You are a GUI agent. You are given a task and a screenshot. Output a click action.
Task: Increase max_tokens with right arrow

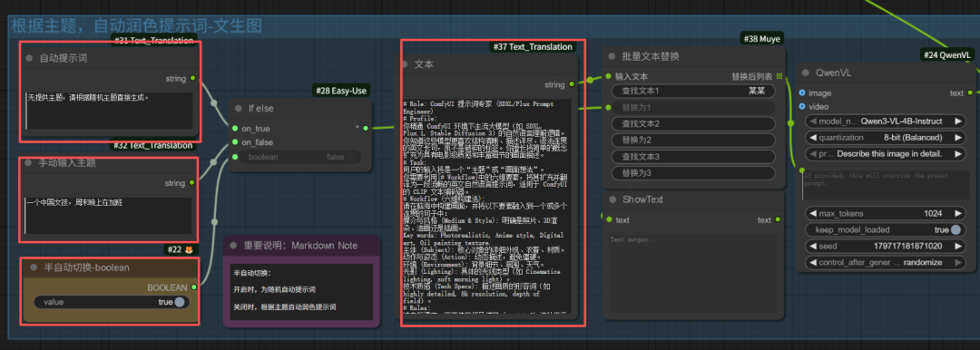tap(957, 214)
